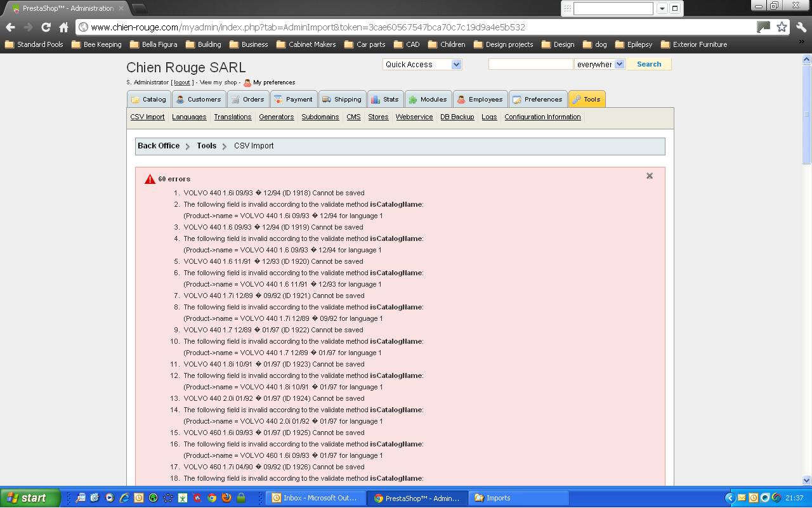The height and width of the screenshot is (508, 812).
Task: Open the Bella Figura bookmark folder
Action: (x=154, y=45)
